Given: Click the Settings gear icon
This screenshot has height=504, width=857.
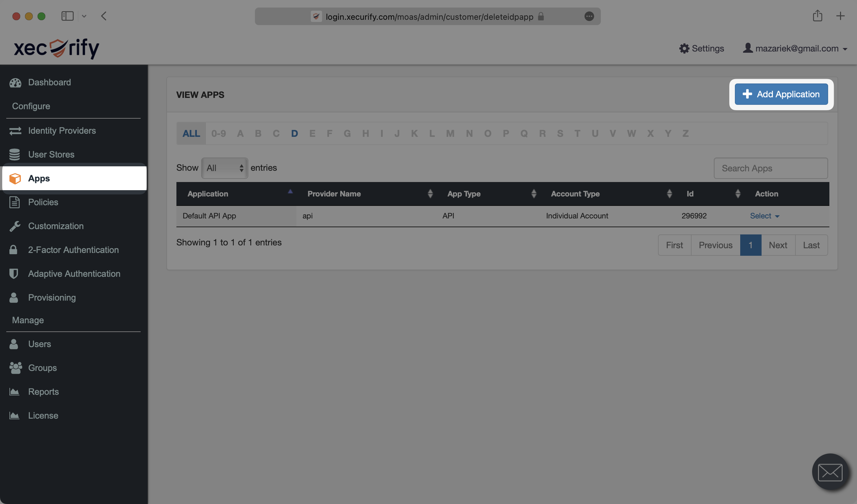Looking at the screenshot, I should pos(684,48).
